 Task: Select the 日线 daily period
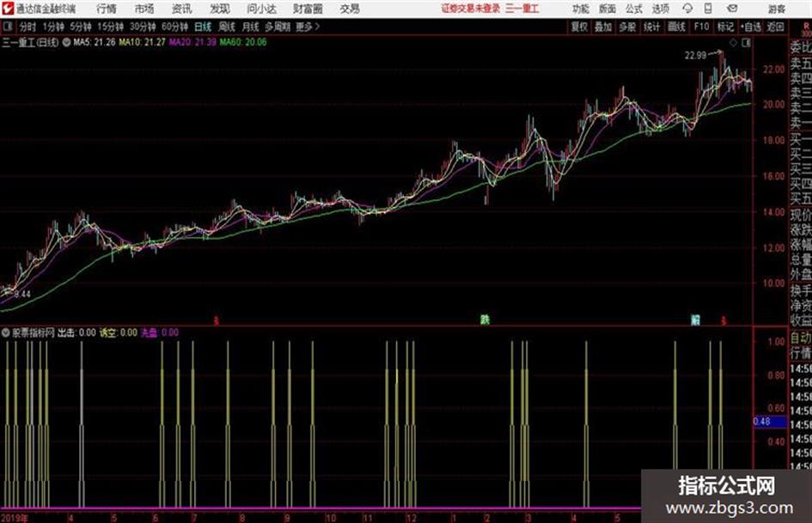(203, 27)
